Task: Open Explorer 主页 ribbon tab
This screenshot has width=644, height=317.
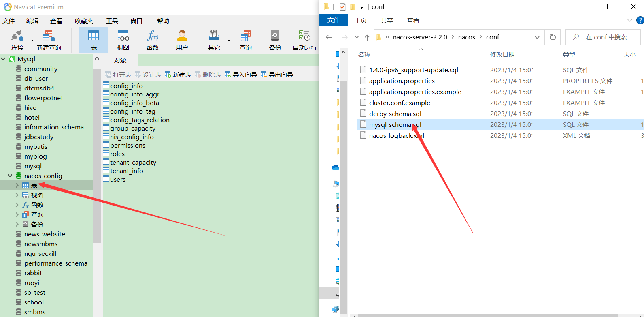Action: coord(361,20)
